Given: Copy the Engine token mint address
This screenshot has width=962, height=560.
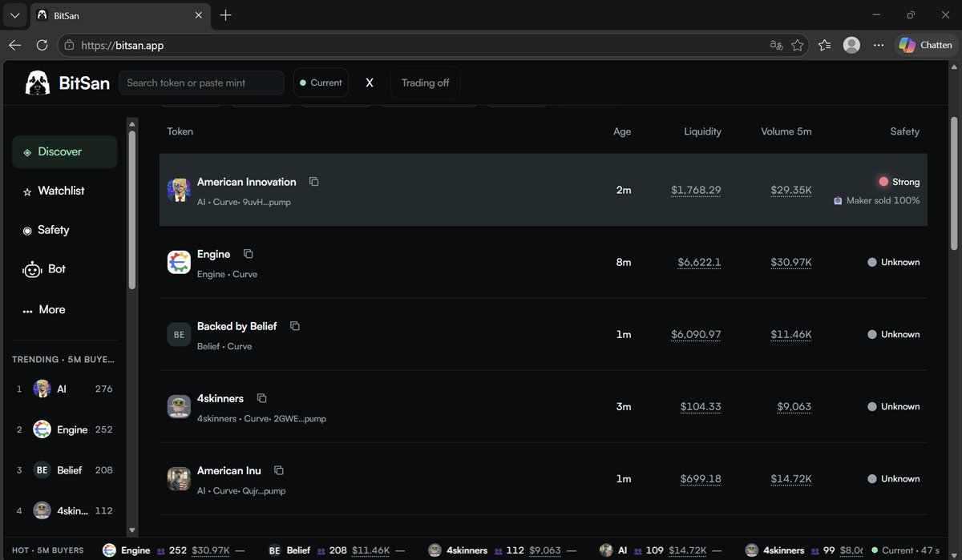Looking at the screenshot, I should pyautogui.click(x=248, y=254).
